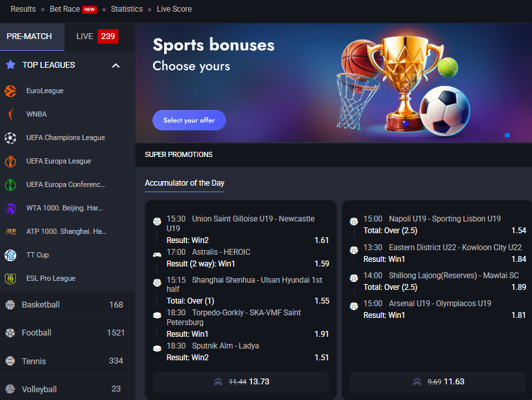Viewport: 532px width, 400px height.
Task: Click the Top Leagues star icon
Action: pos(10,65)
